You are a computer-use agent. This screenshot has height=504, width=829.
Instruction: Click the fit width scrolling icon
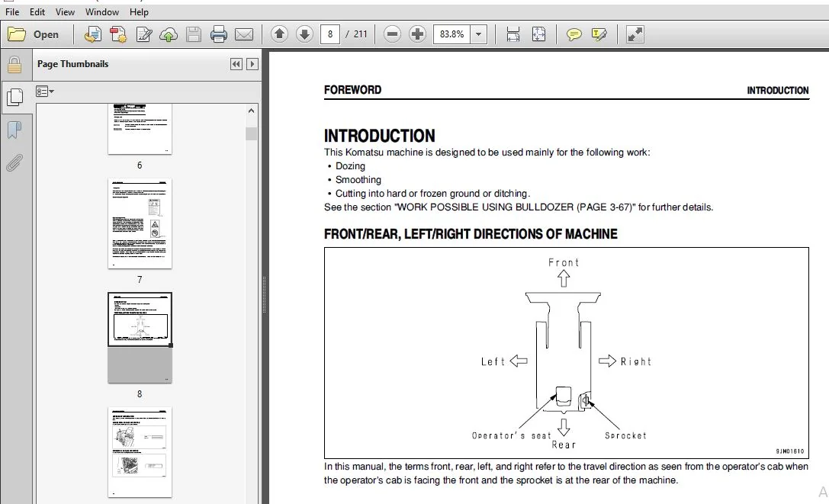[x=513, y=34]
